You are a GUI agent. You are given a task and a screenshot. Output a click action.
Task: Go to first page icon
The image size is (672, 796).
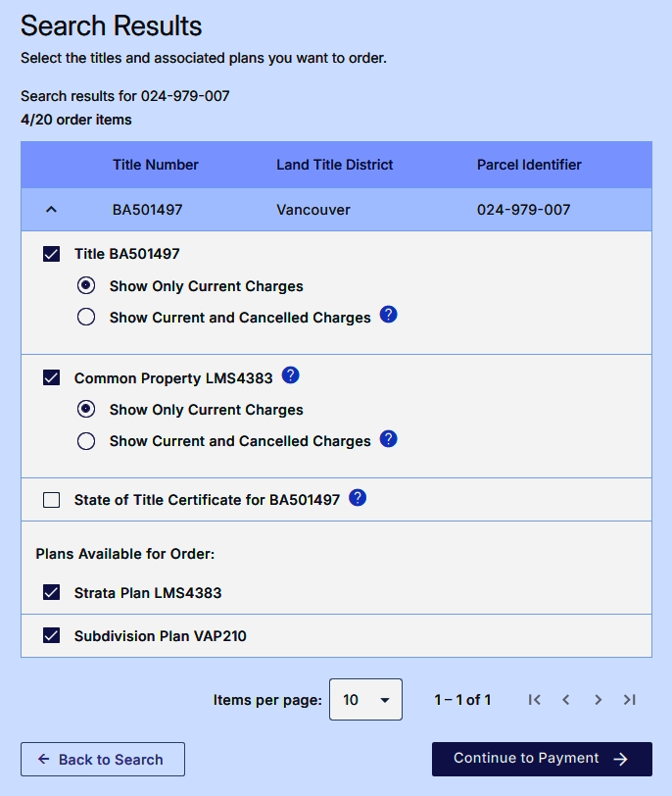534,700
